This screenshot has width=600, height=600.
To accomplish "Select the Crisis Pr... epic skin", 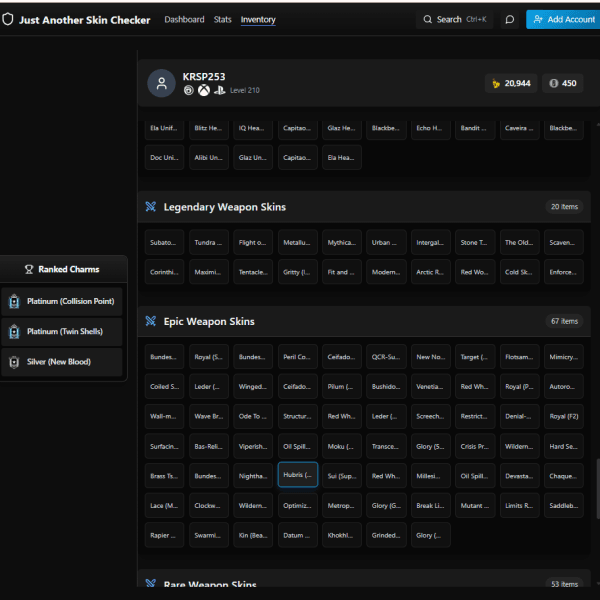I will click(x=475, y=446).
